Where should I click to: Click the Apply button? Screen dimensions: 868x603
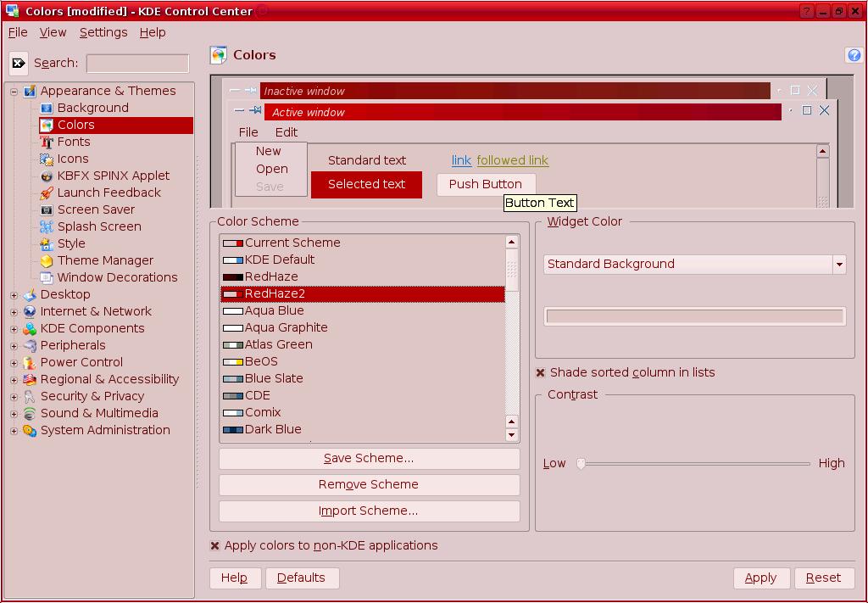tap(760, 578)
